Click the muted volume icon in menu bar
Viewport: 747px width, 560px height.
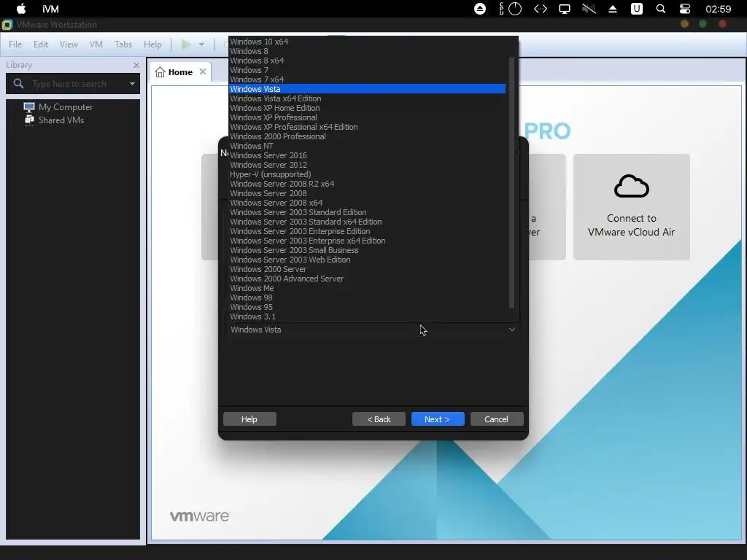coord(589,9)
